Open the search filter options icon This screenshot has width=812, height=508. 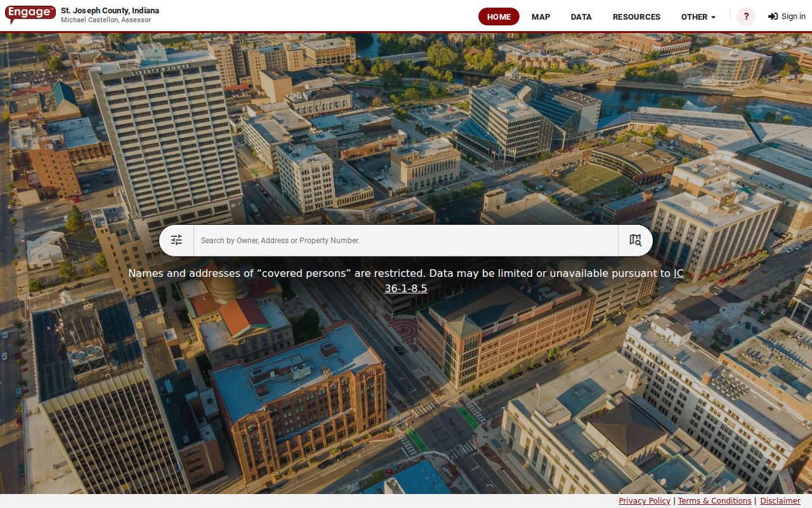pyautogui.click(x=176, y=240)
